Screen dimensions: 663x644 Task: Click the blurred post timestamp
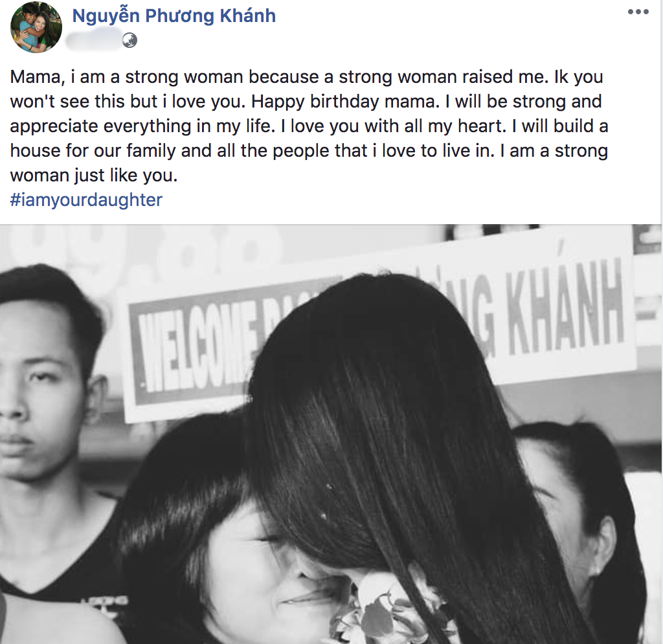pos(93,41)
